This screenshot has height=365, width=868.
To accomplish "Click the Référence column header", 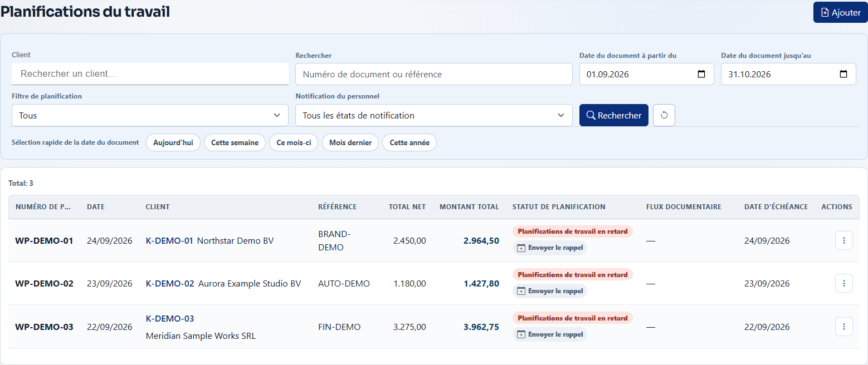I will [337, 206].
